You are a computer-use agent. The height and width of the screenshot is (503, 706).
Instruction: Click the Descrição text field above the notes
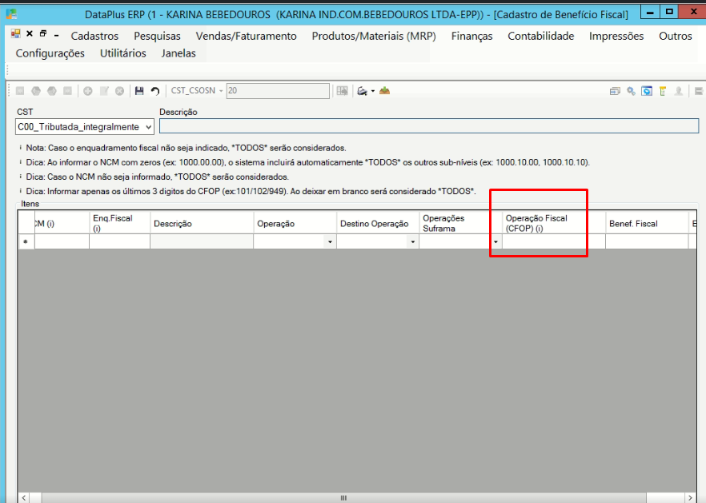429,126
